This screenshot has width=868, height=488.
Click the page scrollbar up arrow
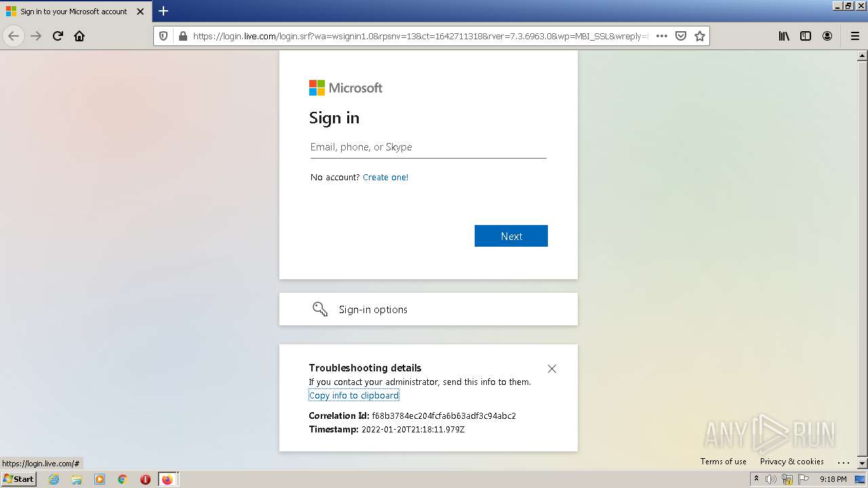coord(863,56)
